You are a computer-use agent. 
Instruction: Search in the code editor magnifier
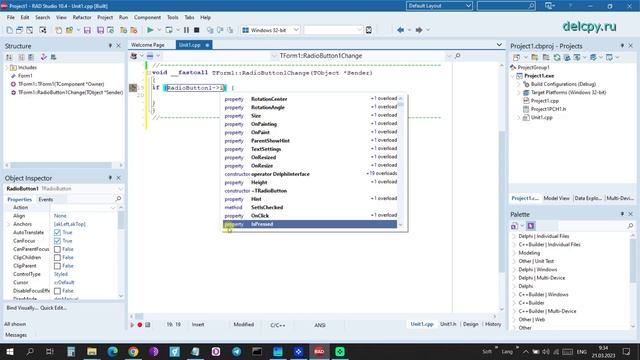458,56
